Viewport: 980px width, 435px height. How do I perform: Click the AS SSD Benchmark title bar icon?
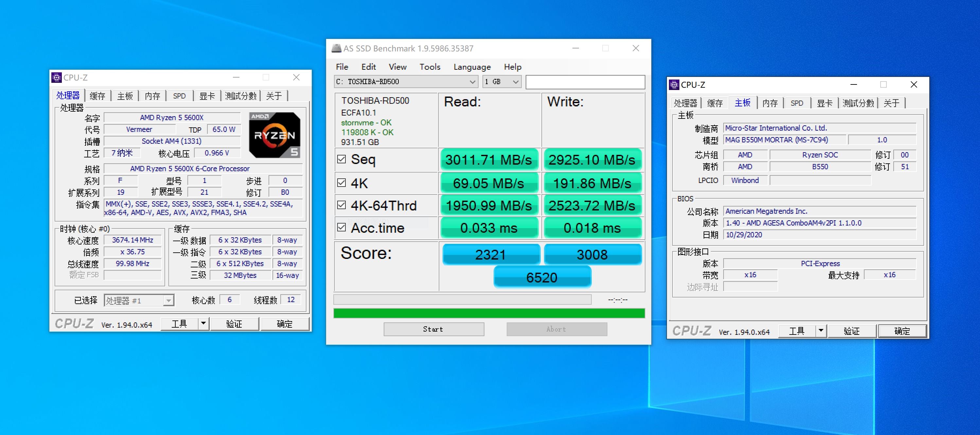tap(336, 48)
